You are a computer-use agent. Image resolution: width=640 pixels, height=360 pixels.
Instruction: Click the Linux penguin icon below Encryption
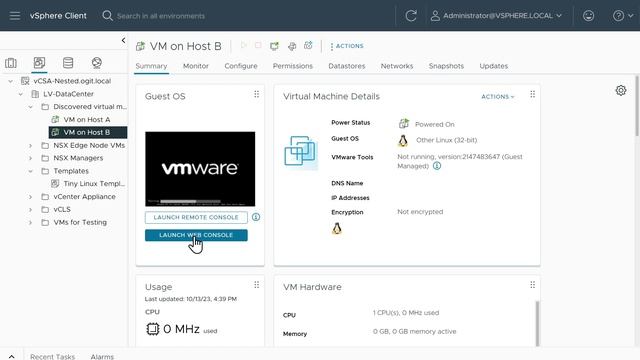[337, 229]
